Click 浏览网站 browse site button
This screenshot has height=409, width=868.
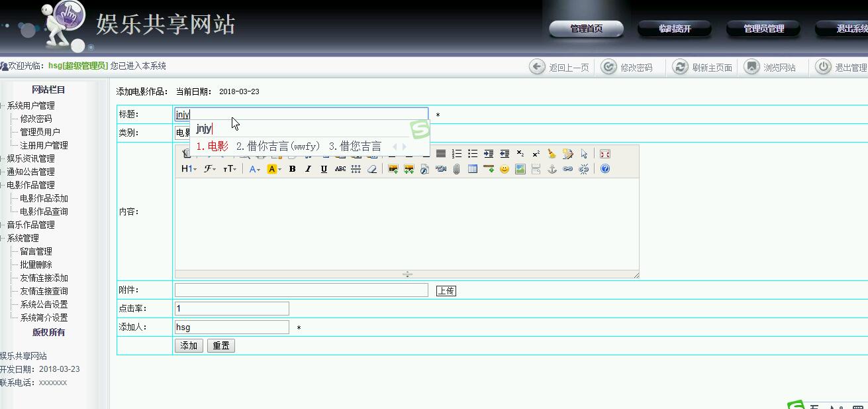point(770,67)
